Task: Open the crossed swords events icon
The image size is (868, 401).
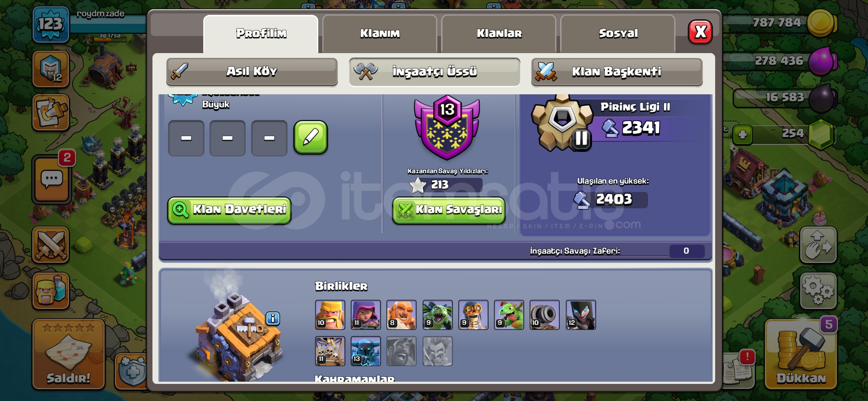Action: (51, 245)
